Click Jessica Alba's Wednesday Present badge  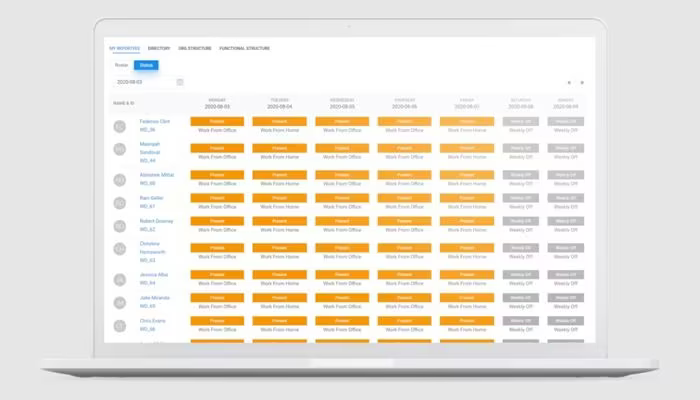click(x=342, y=275)
